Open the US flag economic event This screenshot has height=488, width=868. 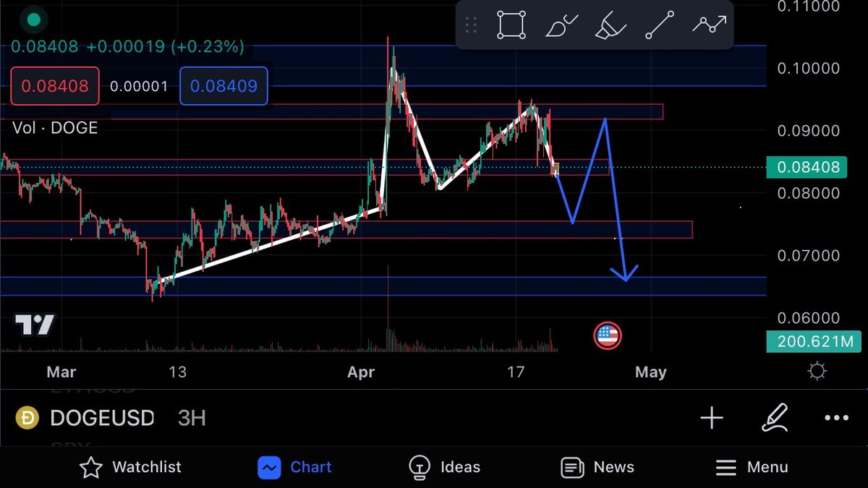click(x=608, y=336)
